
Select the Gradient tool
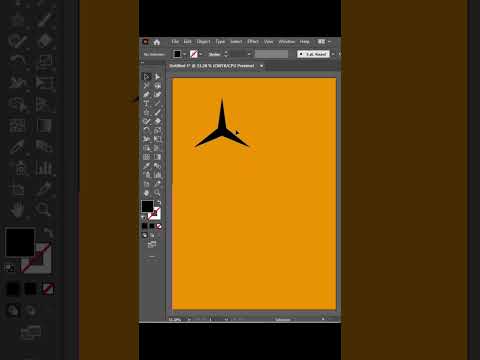click(157, 157)
